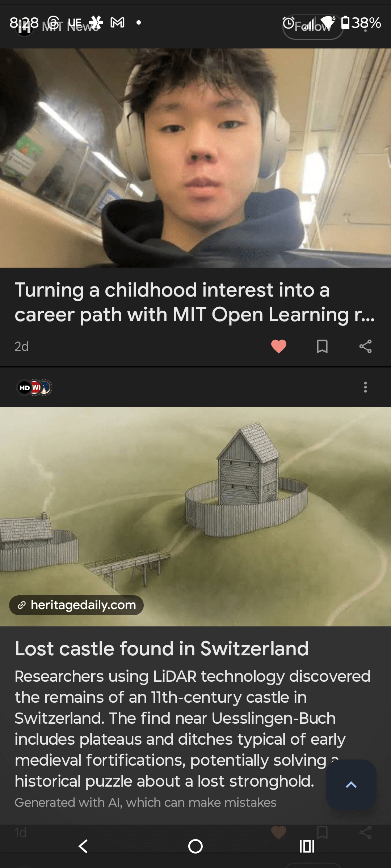The width and height of the screenshot is (391, 868).
Task: Open the castle article's three-dot menu
Action: click(x=365, y=387)
